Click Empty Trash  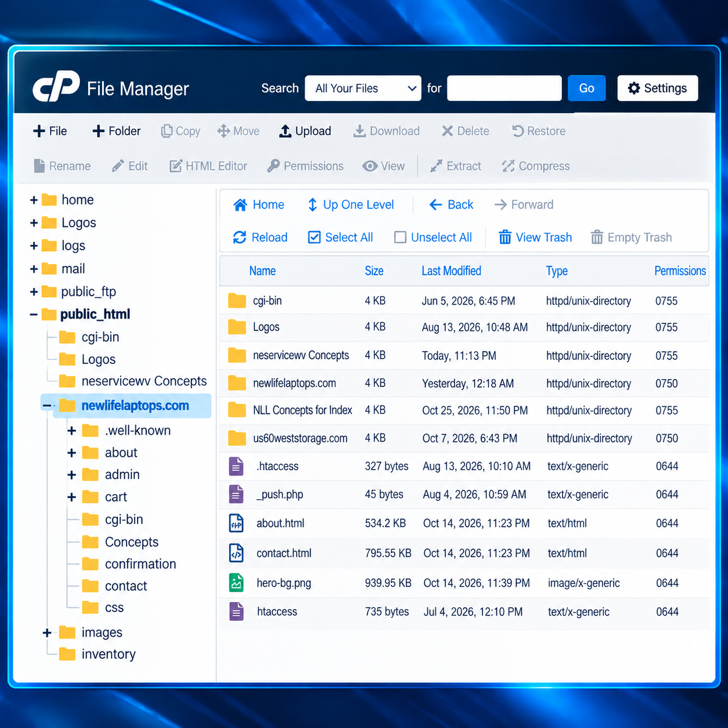pos(631,237)
